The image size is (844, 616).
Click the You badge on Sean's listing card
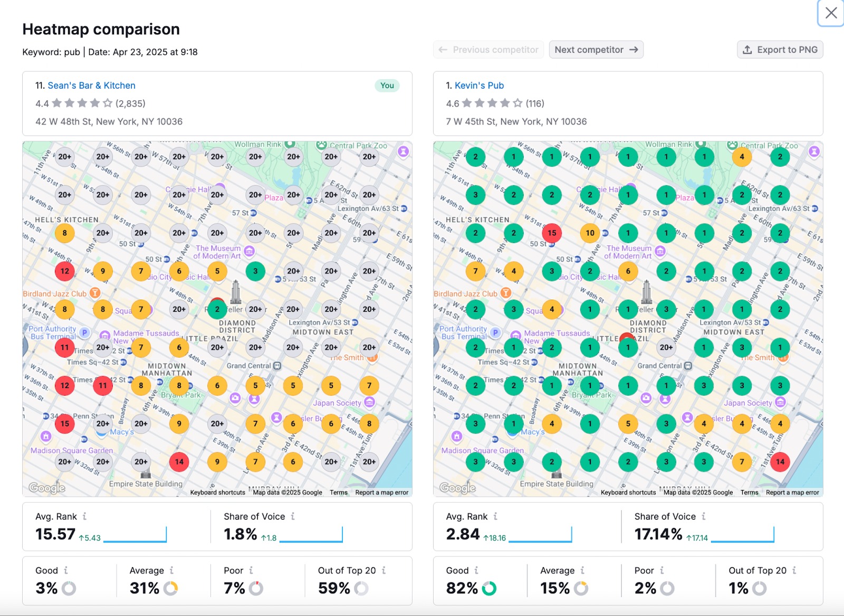387,85
